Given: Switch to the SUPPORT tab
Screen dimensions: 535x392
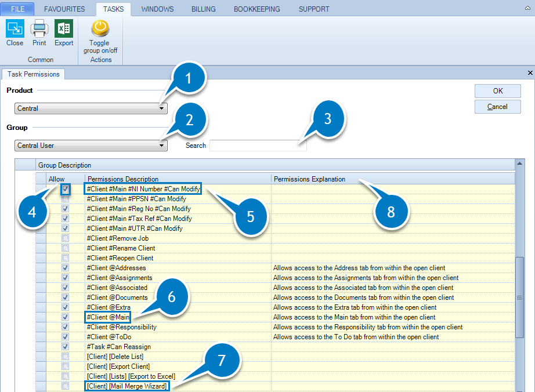Looking at the screenshot, I should coord(314,9).
